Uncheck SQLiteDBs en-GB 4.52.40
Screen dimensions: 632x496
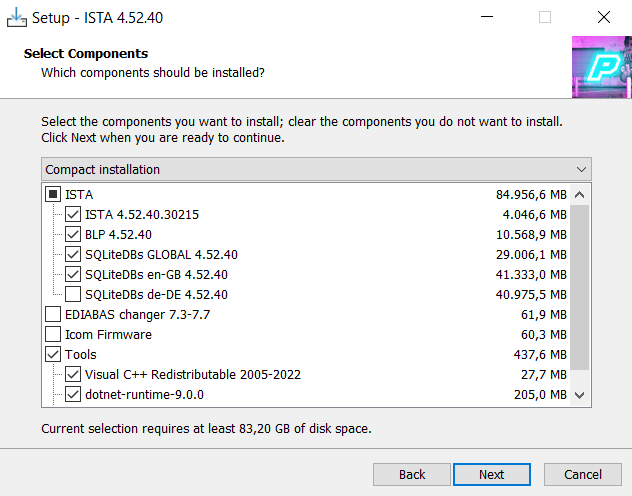pos(73,274)
